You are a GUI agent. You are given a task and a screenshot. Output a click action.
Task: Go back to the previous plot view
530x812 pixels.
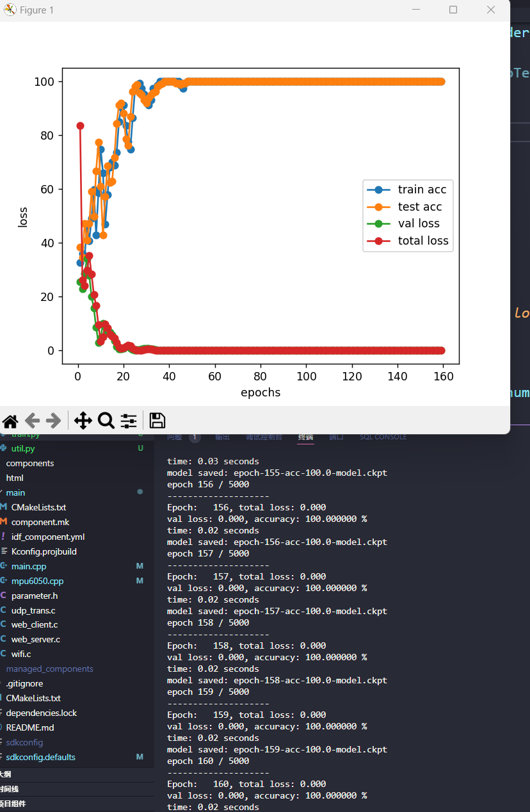[x=33, y=421]
